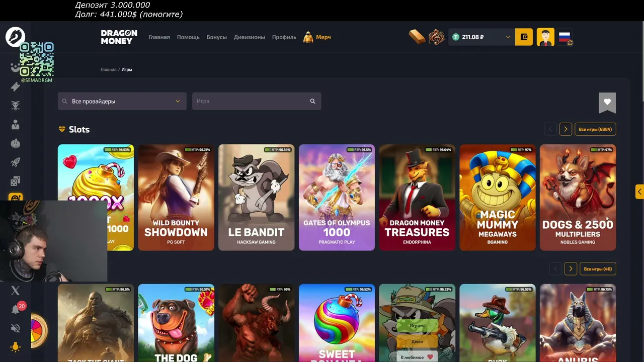This screenshot has height=362, width=644.
Task: Expand the yellow side panel arrow tab
Action: pyautogui.click(x=639, y=192)
